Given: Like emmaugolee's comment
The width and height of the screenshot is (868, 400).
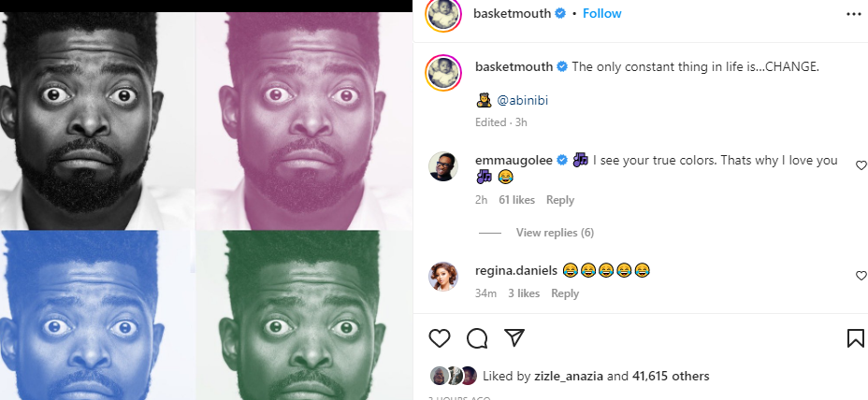Looking at the screenshot, I should tap(861, 165).
